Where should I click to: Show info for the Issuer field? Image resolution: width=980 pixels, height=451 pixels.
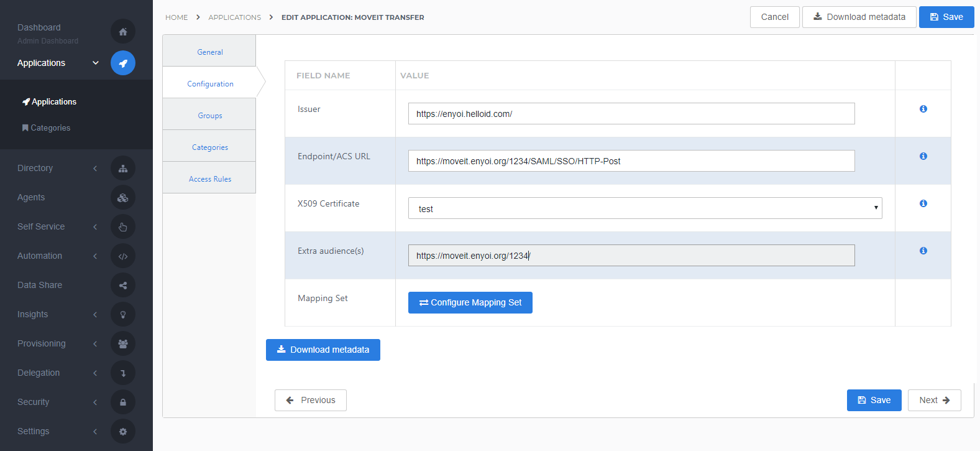click(x=923, y=109)
